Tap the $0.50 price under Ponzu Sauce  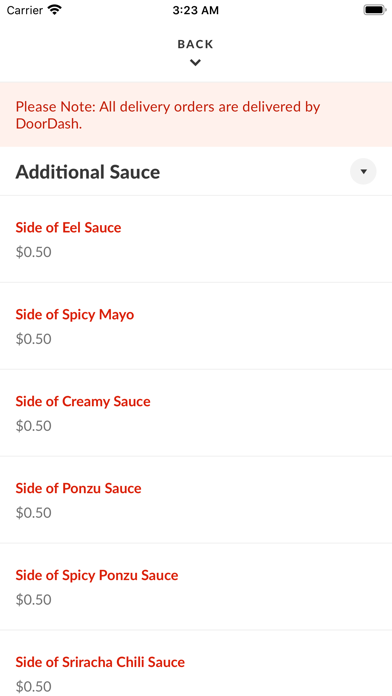[34, 513]
